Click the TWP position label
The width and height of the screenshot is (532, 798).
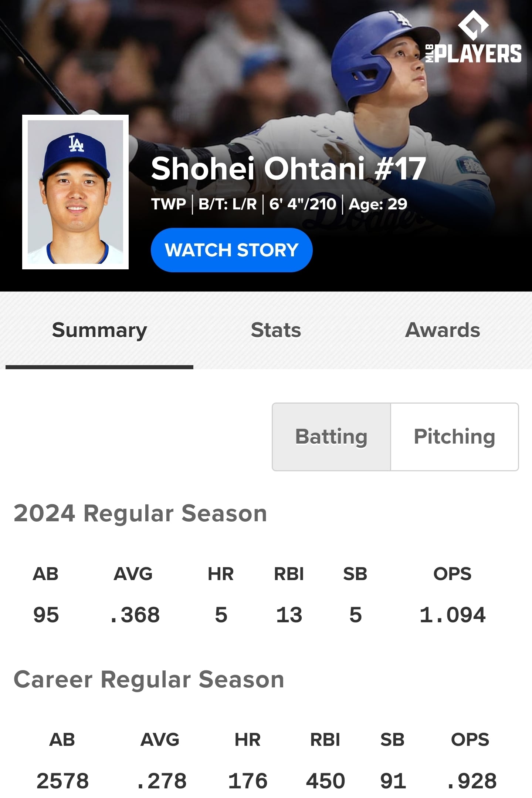(x=169, y=204)
